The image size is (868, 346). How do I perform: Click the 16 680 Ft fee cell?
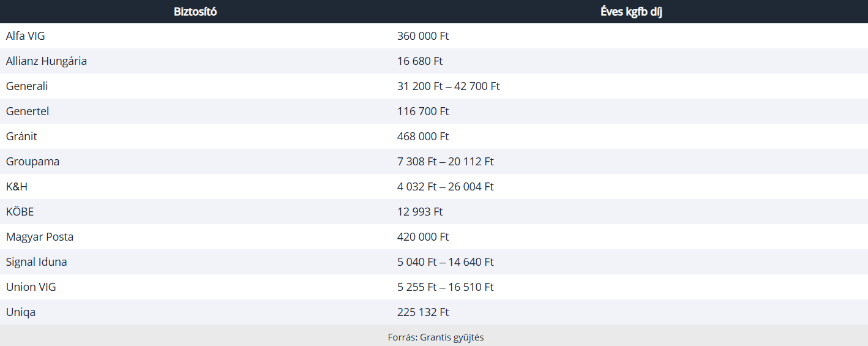(420, 61)
